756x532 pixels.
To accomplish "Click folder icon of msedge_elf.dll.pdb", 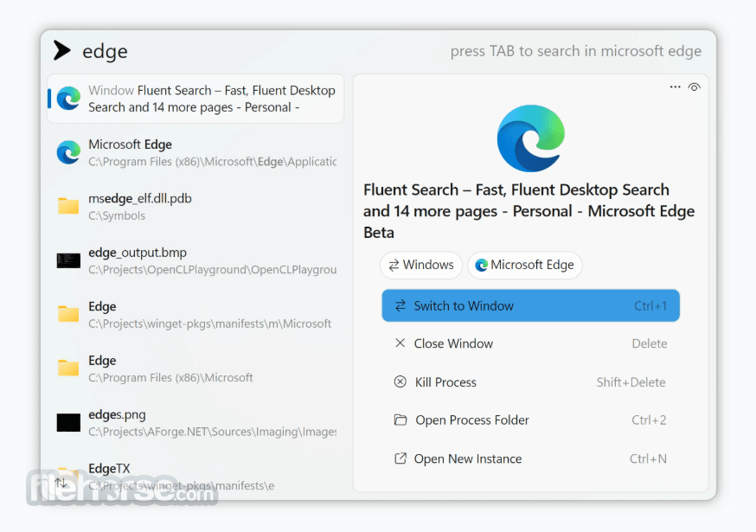I will (68, 206).
